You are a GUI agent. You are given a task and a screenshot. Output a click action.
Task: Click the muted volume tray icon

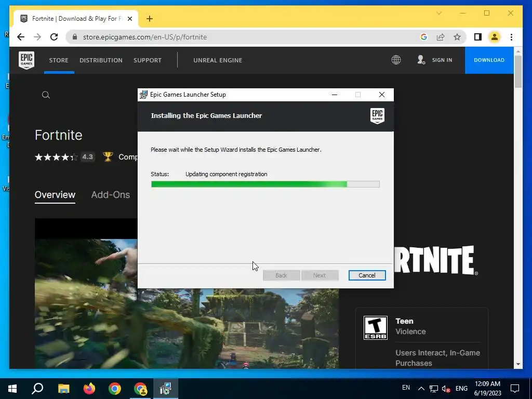446,389
